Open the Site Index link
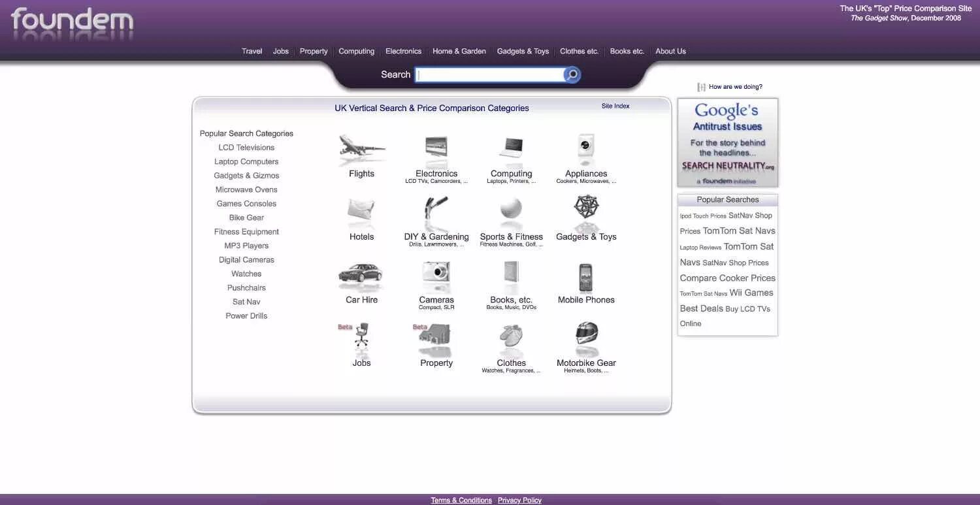Viewport: 980px width, 505px height. pyautogui.click(x=615, y=106)
